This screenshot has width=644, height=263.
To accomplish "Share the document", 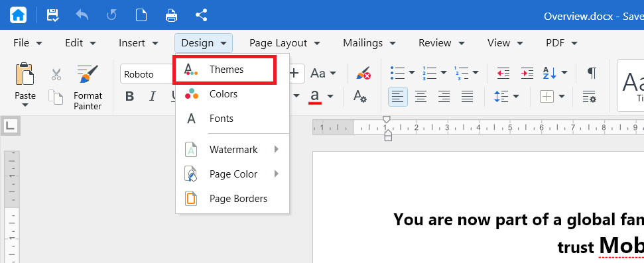I will 201,15.
